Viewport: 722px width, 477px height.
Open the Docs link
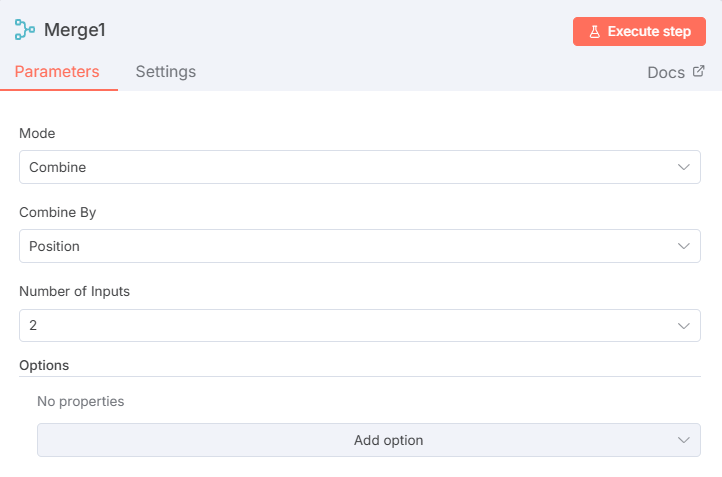pos(666,72)
